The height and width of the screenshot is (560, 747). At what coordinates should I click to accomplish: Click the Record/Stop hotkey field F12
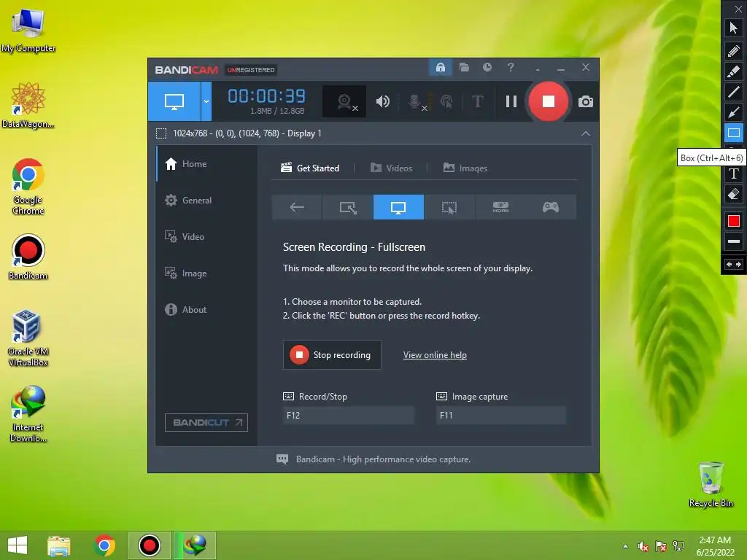[348, 415]
